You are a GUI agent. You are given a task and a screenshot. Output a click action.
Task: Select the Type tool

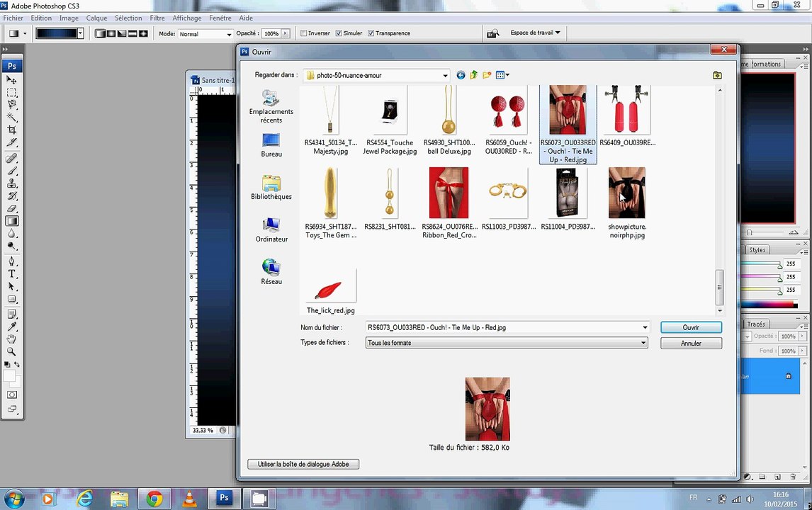tap(11, 273)
